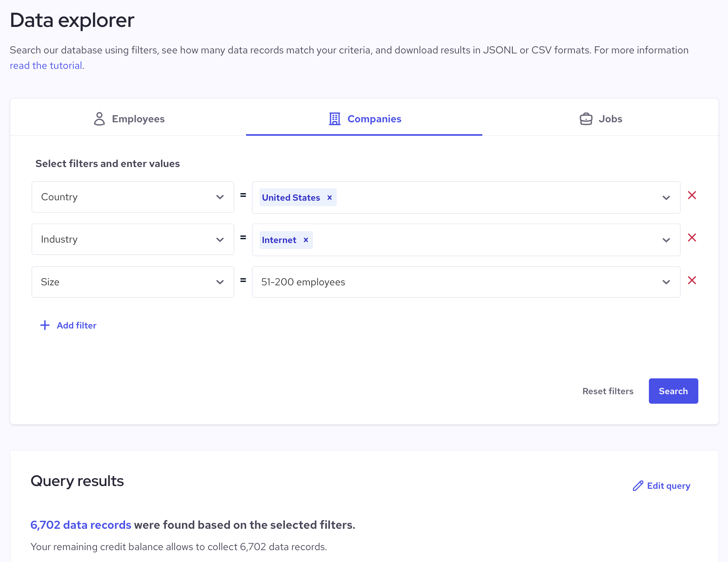728x562 pixels.
Task: Click the pencil icon beside Edit query
Action: [x=638, y=486]
